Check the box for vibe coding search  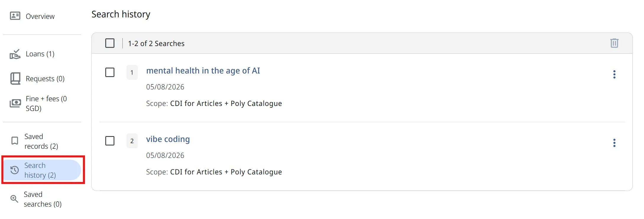pyautogui.click(x=110, y=141)
